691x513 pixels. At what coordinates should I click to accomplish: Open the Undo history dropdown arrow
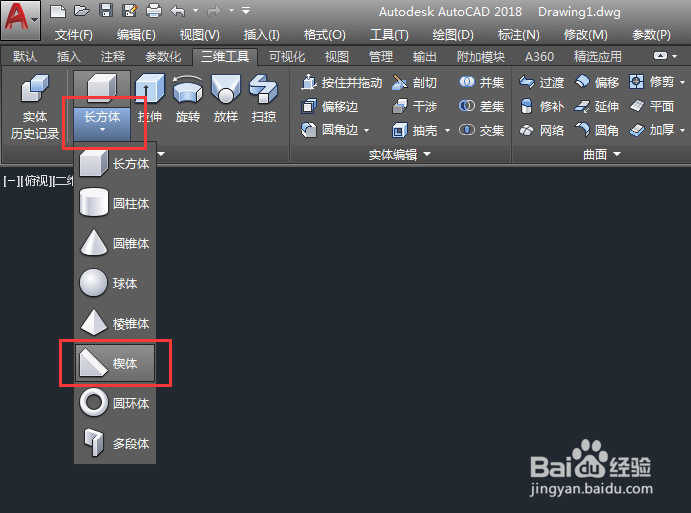pos(195,11)
